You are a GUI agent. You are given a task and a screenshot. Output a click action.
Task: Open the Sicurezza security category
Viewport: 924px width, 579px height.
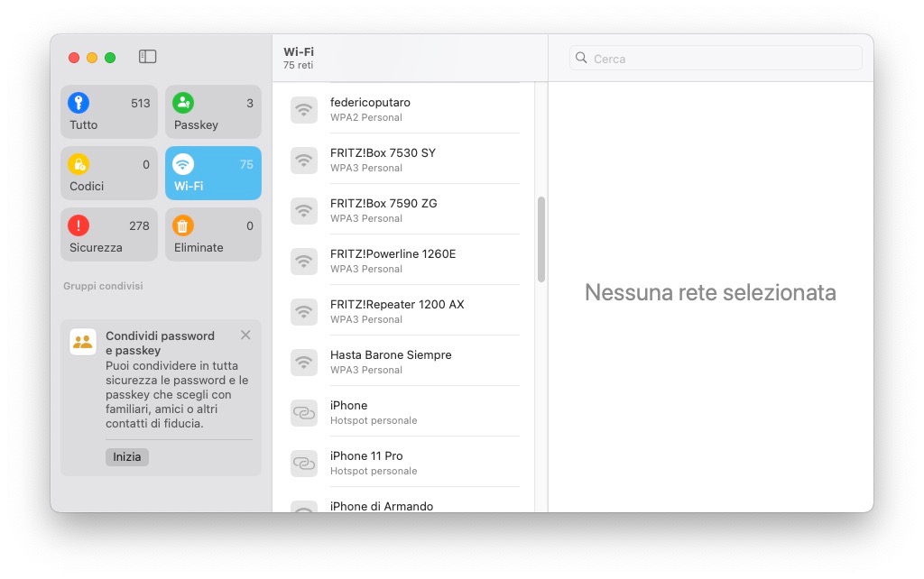[x=109, y=234]
